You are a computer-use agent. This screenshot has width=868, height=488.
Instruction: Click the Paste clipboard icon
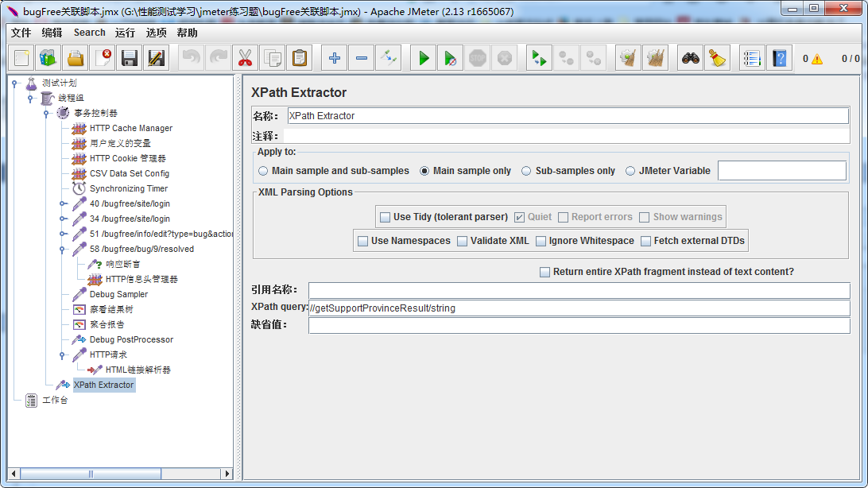[x=300, y=58]
